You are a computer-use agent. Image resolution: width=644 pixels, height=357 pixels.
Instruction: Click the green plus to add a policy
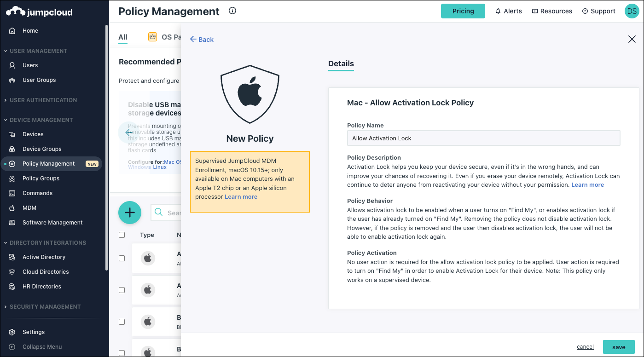click(x=129, y=212)
